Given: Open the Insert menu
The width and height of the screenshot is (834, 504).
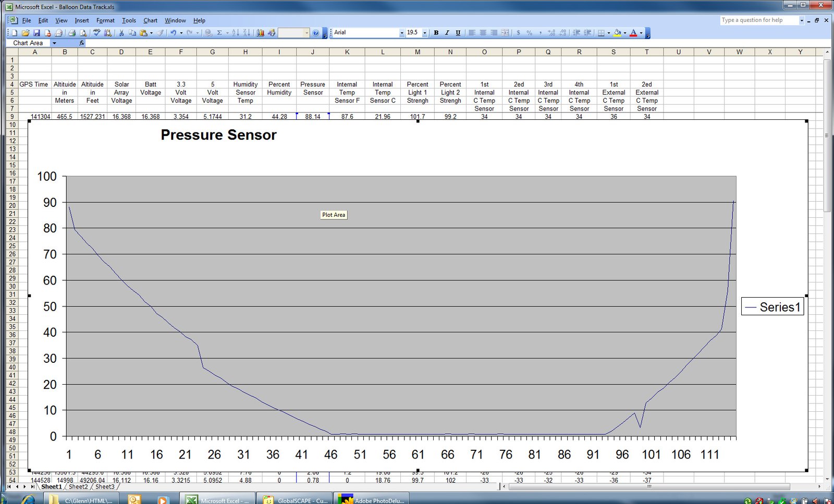Looking at the screenshot, I should (82, 20).
